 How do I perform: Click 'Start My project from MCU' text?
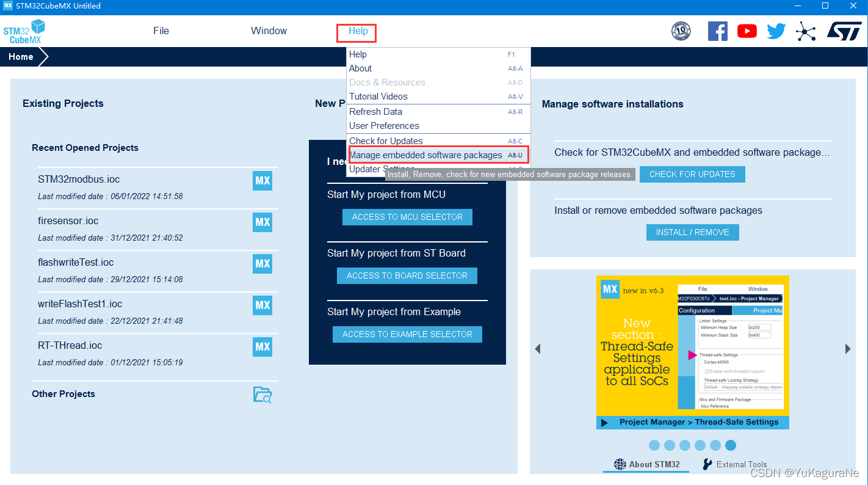386,195
